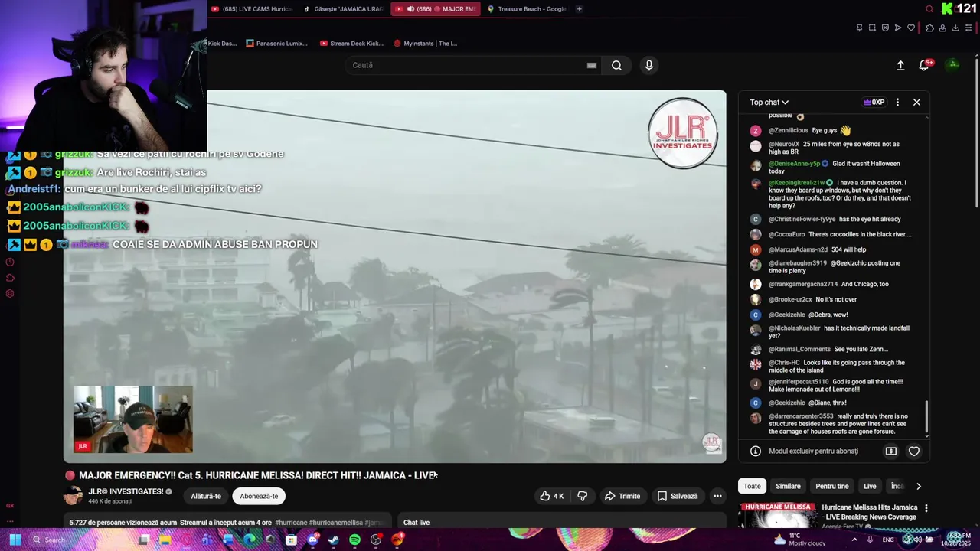Image resolution: width=980 pixels, height=551 pixels.
Task: Click the Salvează save button
Action: point(678,496)
